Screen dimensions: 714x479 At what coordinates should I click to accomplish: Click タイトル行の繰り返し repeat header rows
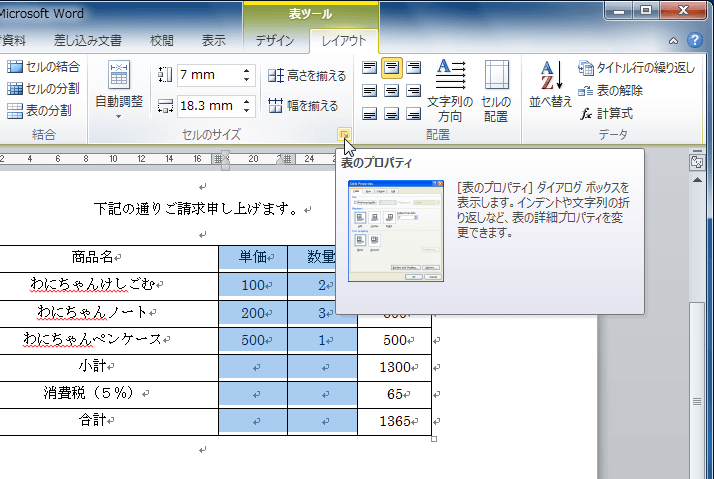pos(637,68)
